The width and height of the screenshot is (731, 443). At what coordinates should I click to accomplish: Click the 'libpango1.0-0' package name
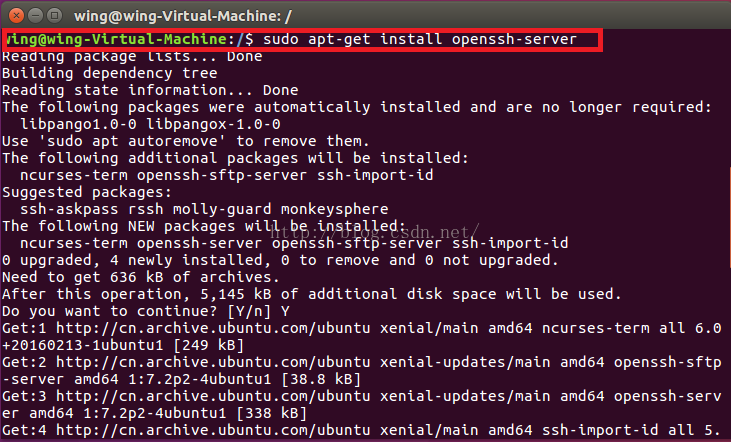pyautogui.click(x=78, y=125)
